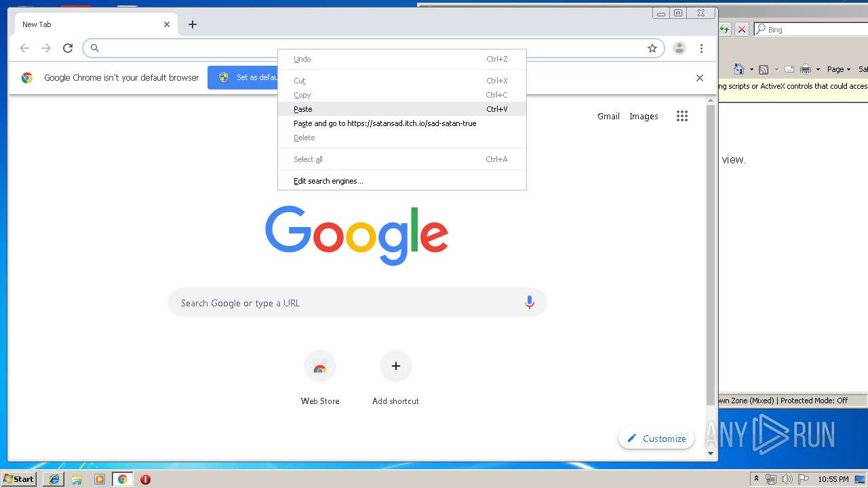Open the Start menu
The height and width of the screenshot is (488, 868).
19,479
